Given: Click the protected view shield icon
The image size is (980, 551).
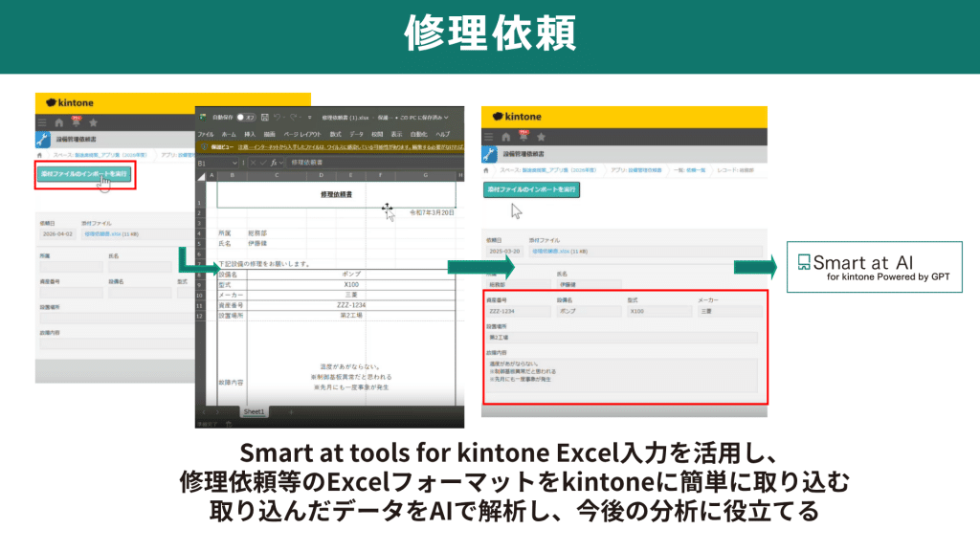Looking at the screenshot, I should pos(204,147).
